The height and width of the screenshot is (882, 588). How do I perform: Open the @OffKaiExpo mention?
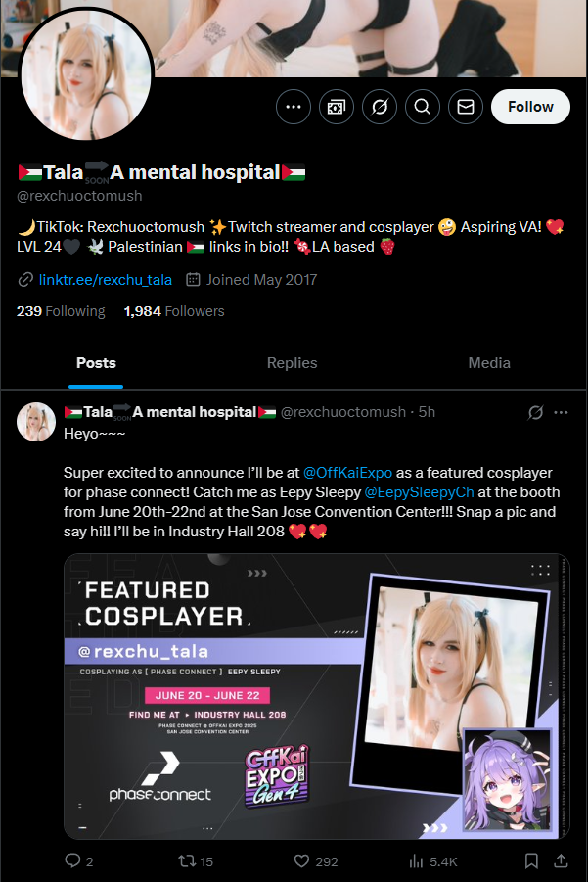347,473
